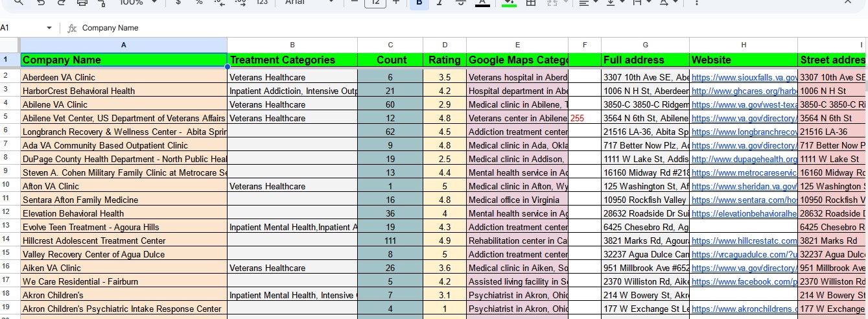The image size is (868, 319).
Task: Open the More toolbar options menu
Action: click(697, 2)
